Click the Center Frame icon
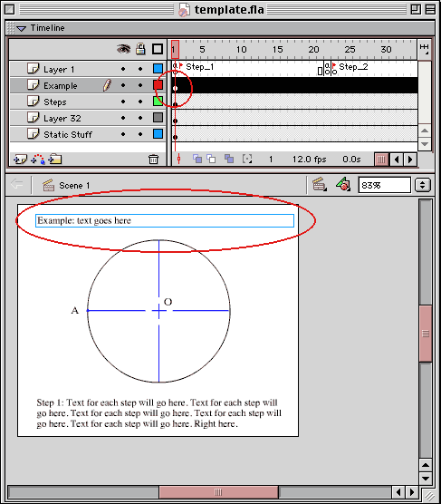The width and height of the screenshot is (441, 504). pos(179,159)
